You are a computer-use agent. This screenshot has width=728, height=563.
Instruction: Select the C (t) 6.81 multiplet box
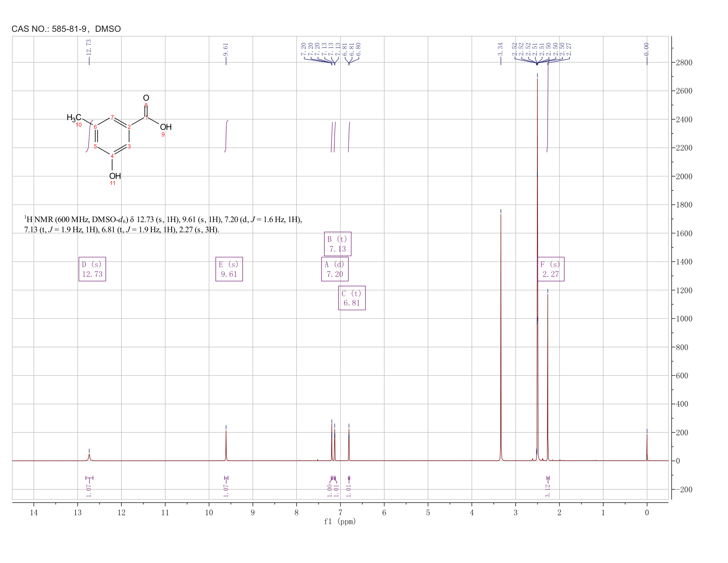click(352, 298)
